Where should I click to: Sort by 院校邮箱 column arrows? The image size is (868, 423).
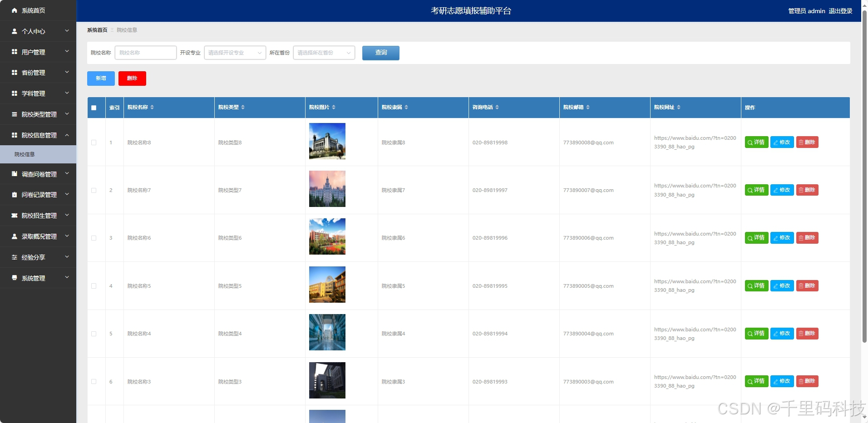tap(588, 108)
